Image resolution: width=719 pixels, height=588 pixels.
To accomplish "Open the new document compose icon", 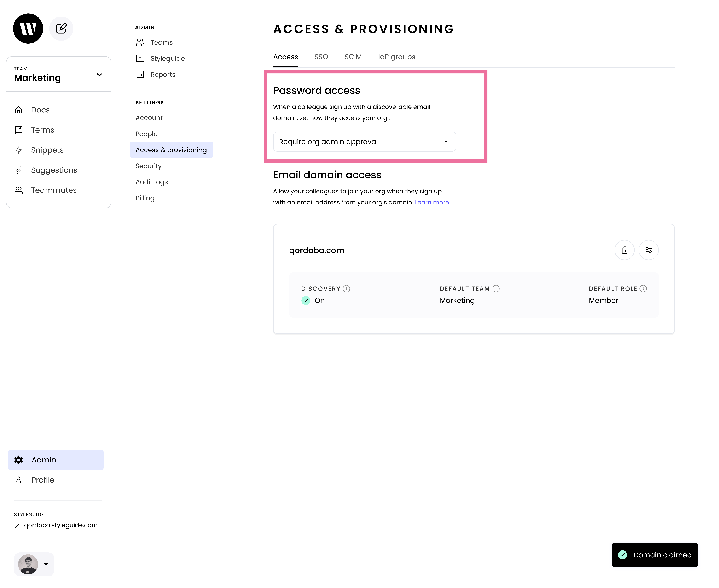I will click(61, 29).
